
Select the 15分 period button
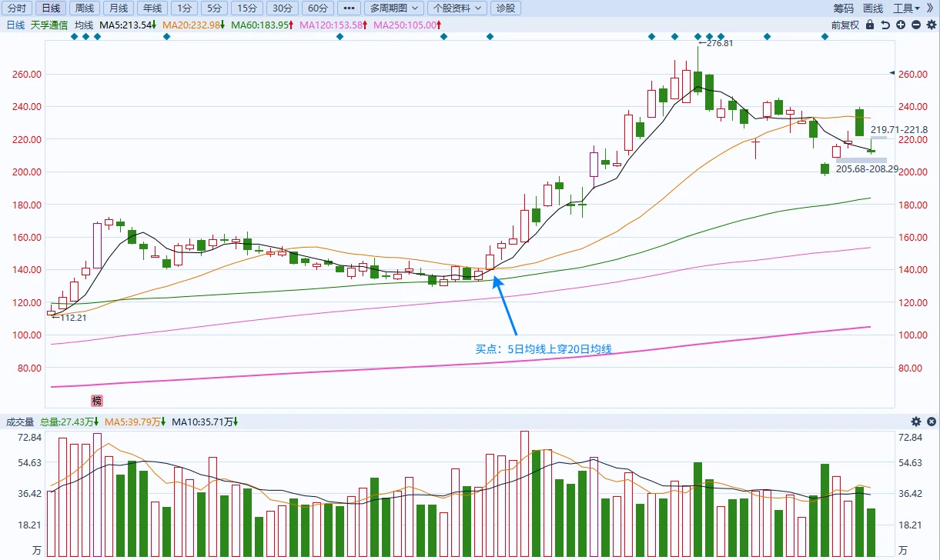click(x=246, y=8)
